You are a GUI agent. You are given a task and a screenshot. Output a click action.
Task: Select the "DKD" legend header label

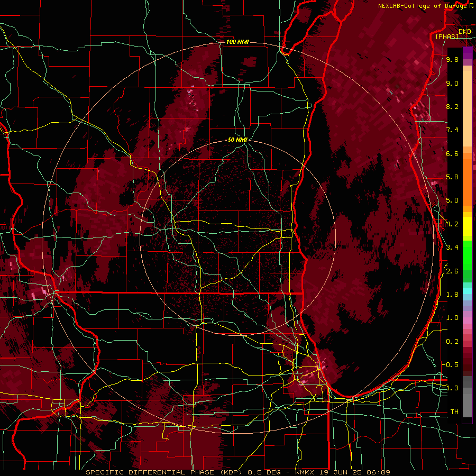pyautogui.click(x=465, y=32)
